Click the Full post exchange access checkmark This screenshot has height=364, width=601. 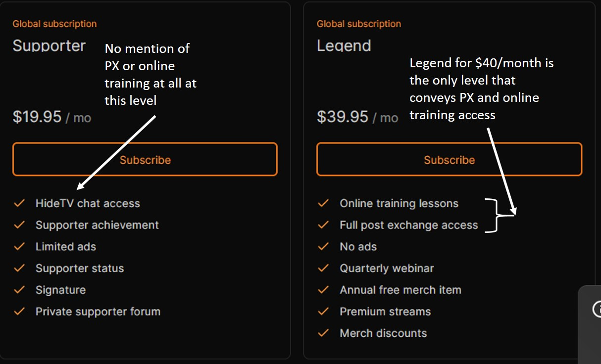coord(323,225)
